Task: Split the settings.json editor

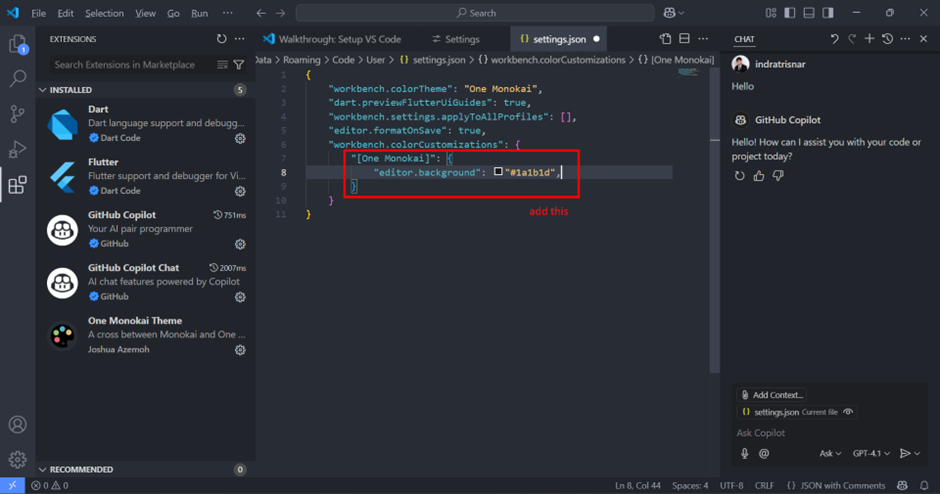Action: [x=684, y=39]
